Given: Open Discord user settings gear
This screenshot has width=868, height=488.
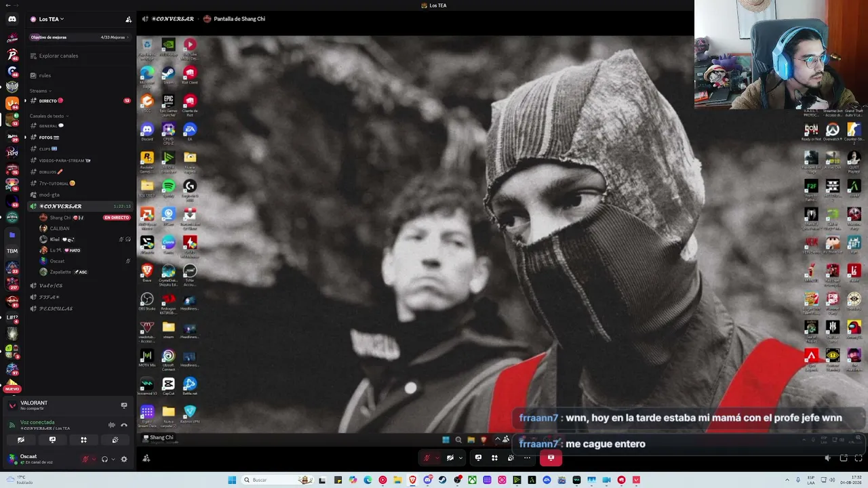Looking at the screenshot, I should pos(124,459).
